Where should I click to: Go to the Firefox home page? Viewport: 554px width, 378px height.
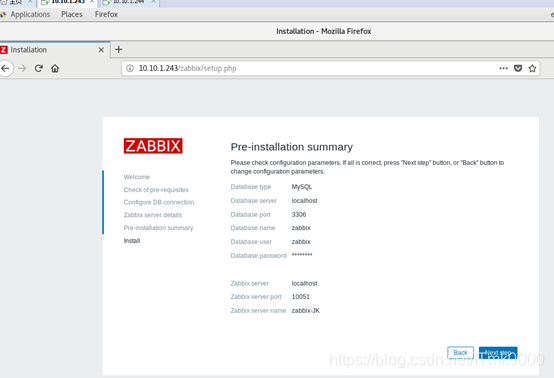point(55,68)
